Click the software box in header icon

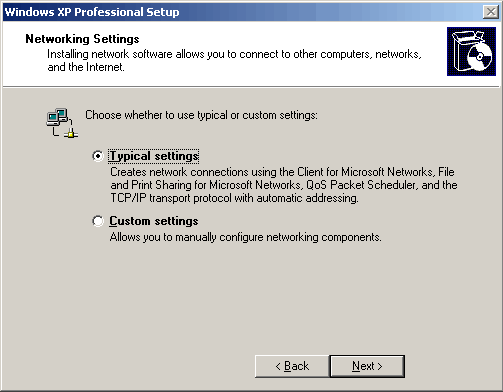(464, 50)
